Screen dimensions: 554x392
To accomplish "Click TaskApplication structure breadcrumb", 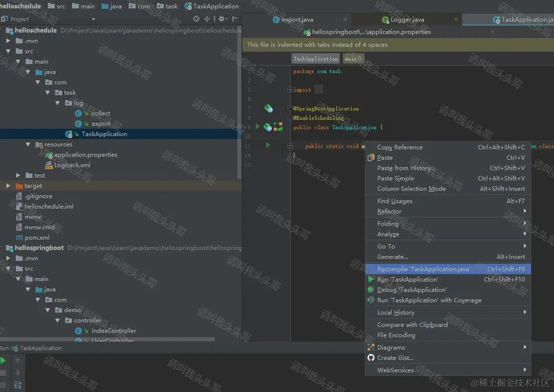I will tap(316, 59).
